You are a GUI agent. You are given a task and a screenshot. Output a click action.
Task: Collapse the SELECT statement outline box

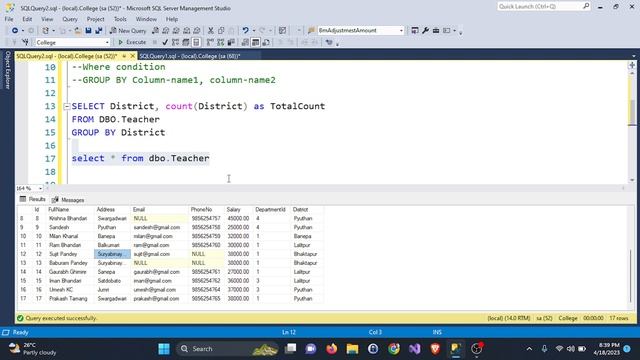point(67,107)
